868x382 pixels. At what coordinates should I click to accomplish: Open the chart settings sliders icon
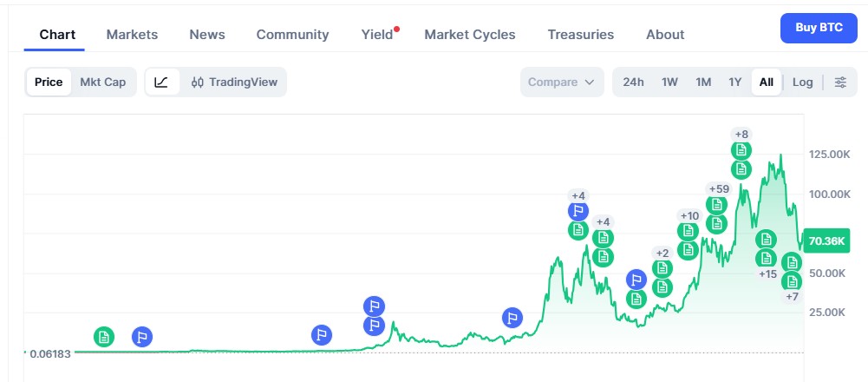(840, 82)
